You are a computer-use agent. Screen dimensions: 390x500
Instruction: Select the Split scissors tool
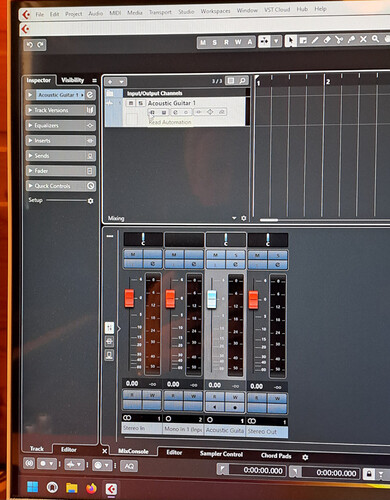tap(339, 40)
